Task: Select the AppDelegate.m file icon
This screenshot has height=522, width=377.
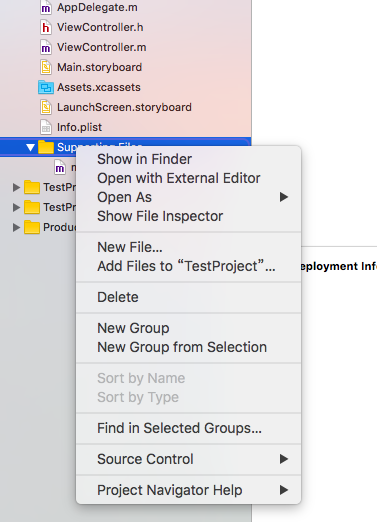Action: [46, 8]
